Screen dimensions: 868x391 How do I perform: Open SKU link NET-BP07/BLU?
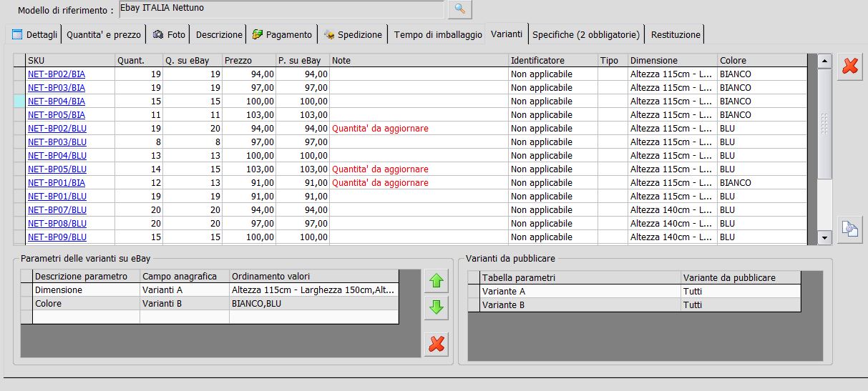[57, 209]
